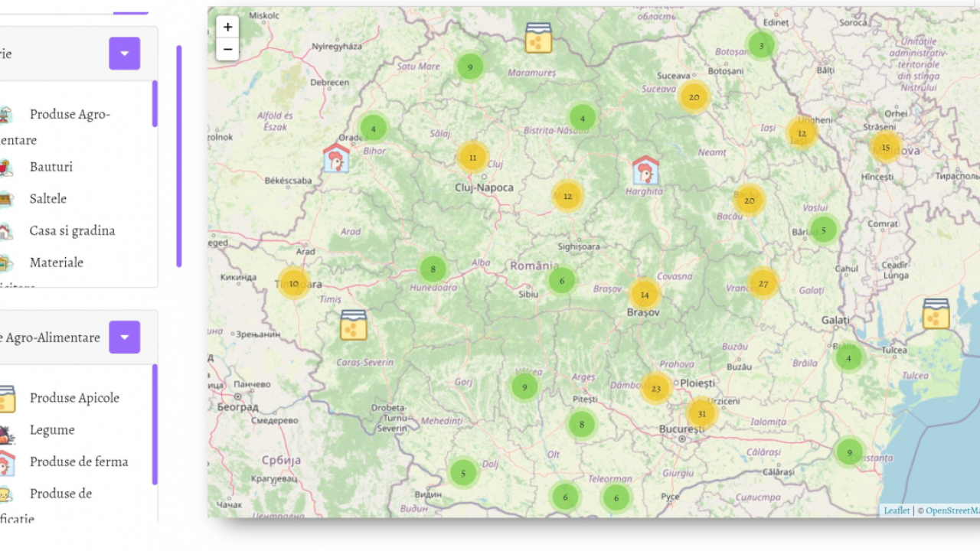This screenshot has width=980, height=551.
Task: Select the Legume subcategory
Action: (52, 430)
